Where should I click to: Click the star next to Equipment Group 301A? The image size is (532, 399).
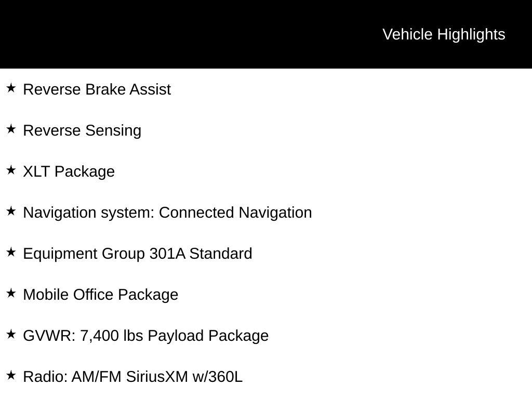click(11, 252)
